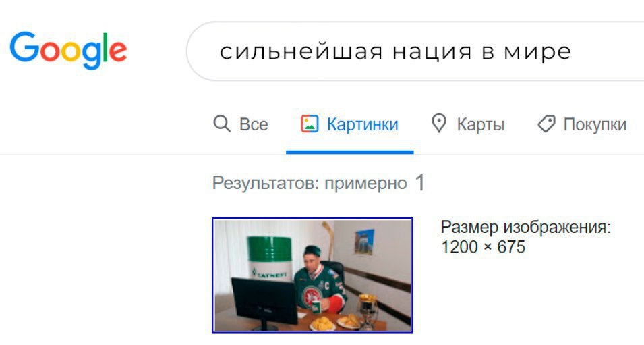The image size is (644, 345).
Task: Open the image result thumbnail
Action: click(312, 275)
